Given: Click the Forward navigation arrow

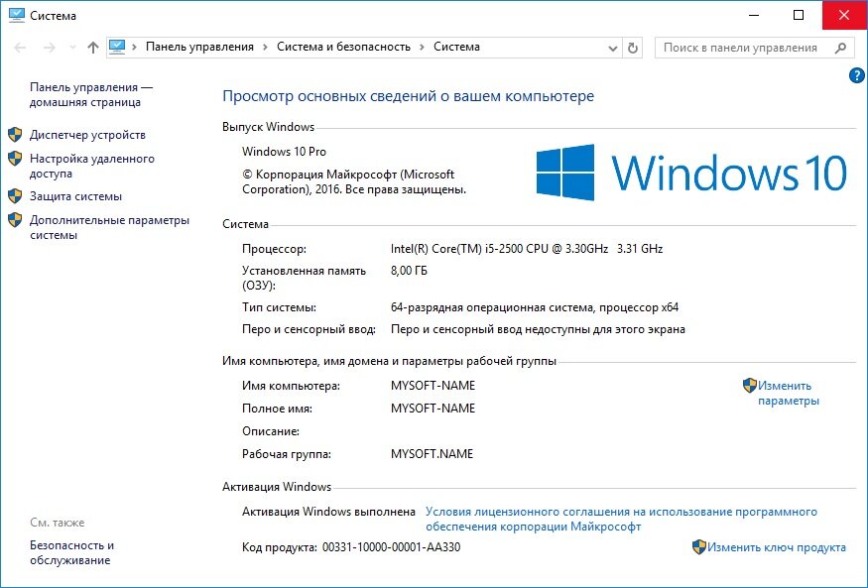Looking at the screenshot, I should point(50,48).
